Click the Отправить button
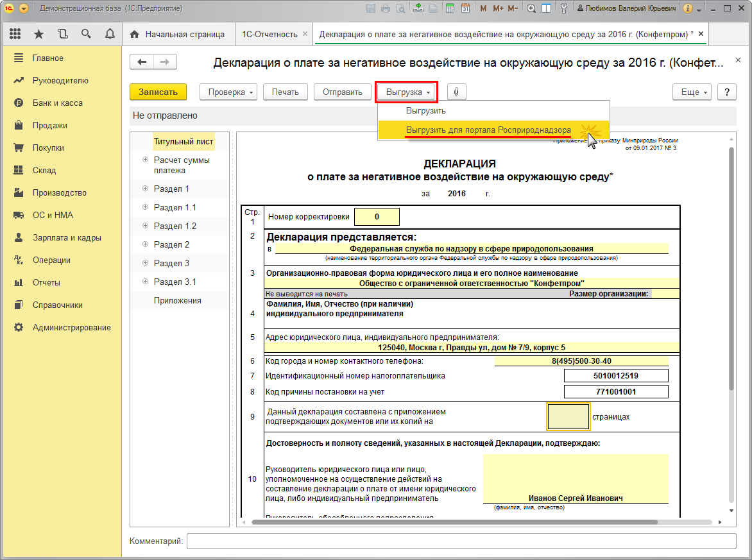 tap(342, 92)
